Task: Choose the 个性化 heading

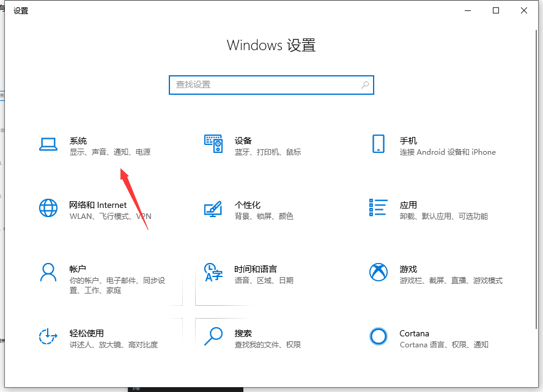Action: pos(248,205)
